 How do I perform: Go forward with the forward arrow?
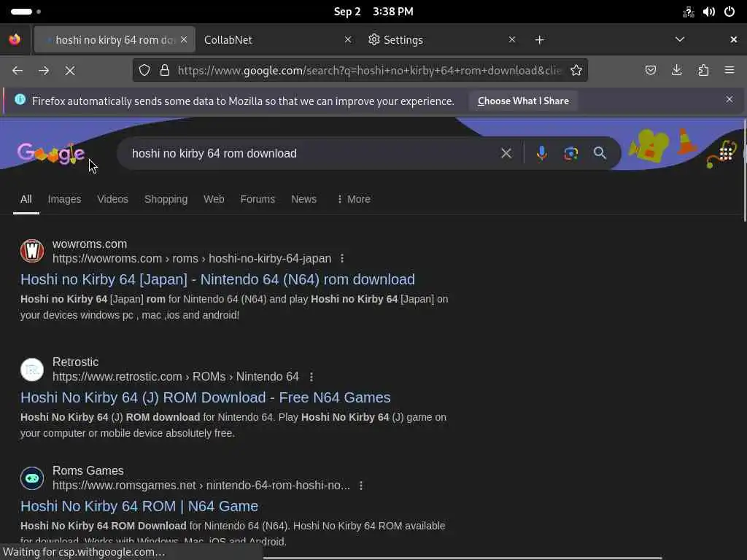coord(44,71)
